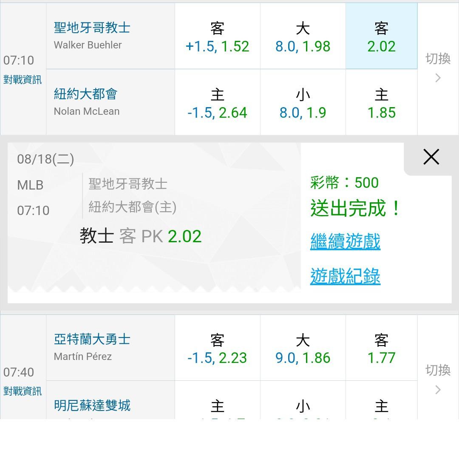Screen dimensions: 459x476
Task: Select 客 -1.5 handicap at 2.23
Action: pos(217,348)
